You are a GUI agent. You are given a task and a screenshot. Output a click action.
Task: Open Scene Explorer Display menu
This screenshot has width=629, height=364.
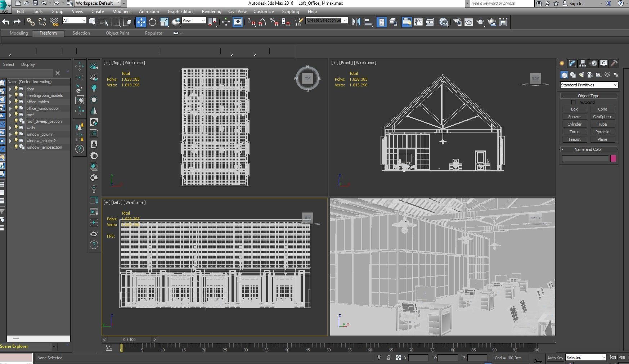point(28,64)
